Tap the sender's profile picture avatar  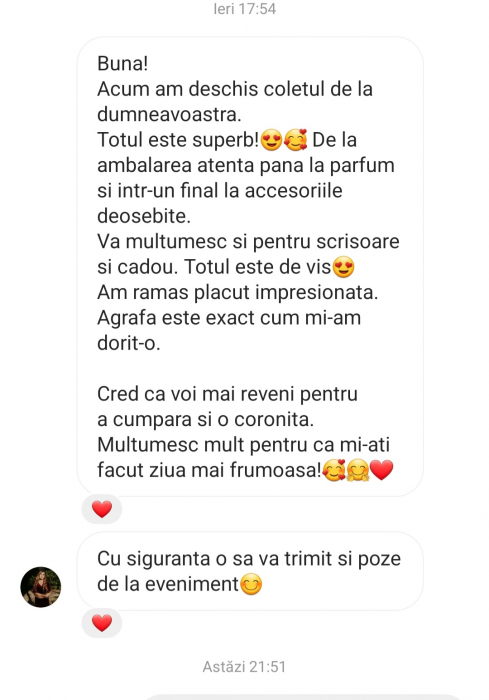coord(41,587)
